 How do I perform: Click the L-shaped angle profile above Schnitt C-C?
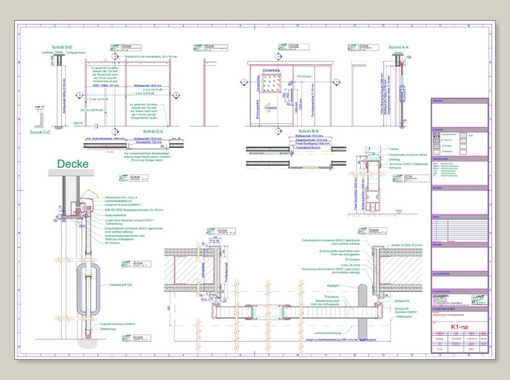[40, 120]
